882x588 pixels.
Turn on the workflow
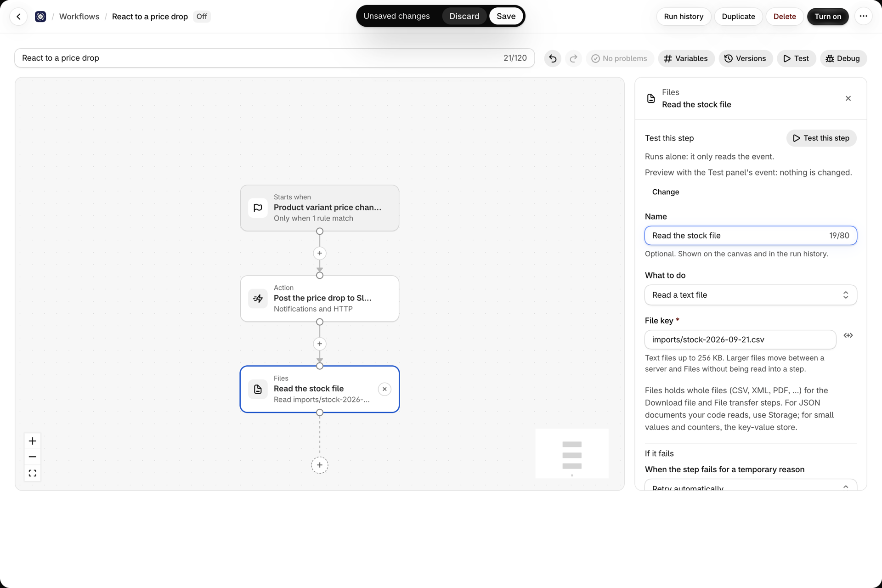point(827,17)
